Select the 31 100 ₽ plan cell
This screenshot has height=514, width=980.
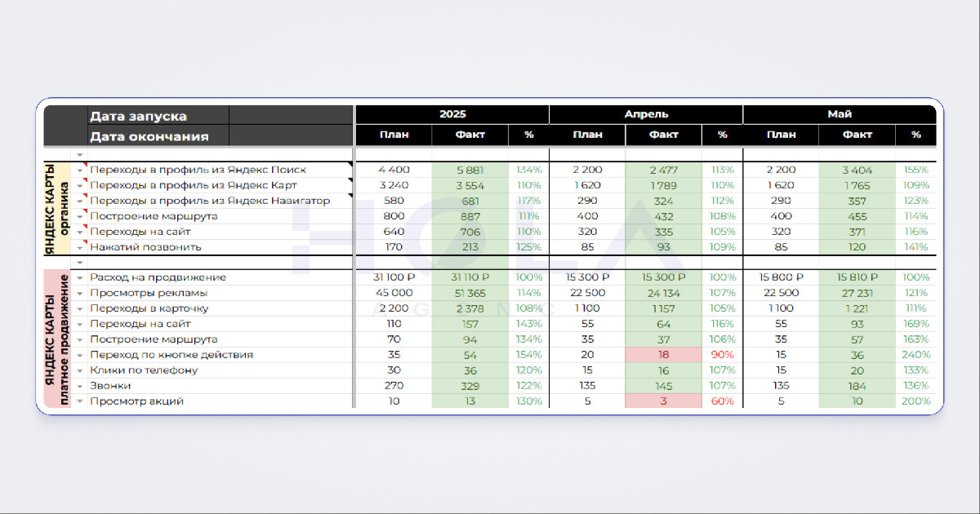coord(394,278)
